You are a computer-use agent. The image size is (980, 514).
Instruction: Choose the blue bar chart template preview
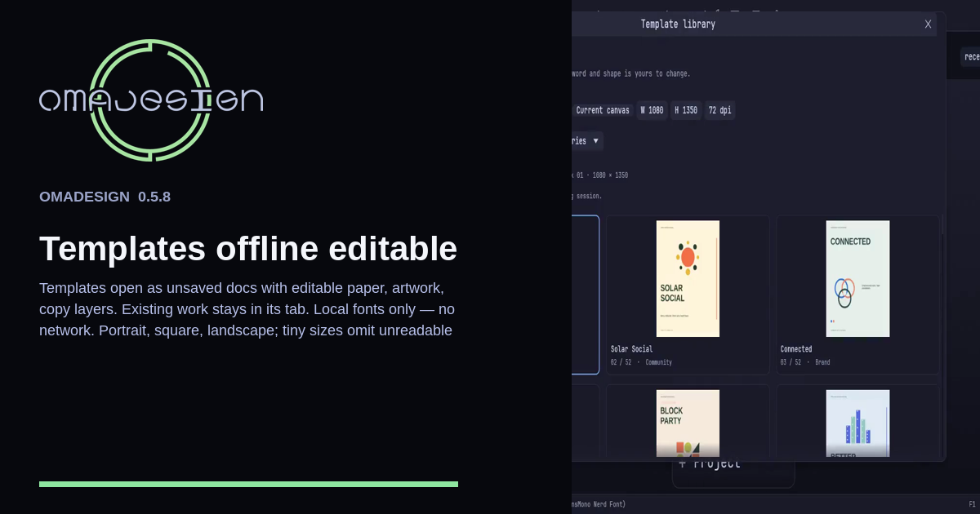(x=857, y=423)
